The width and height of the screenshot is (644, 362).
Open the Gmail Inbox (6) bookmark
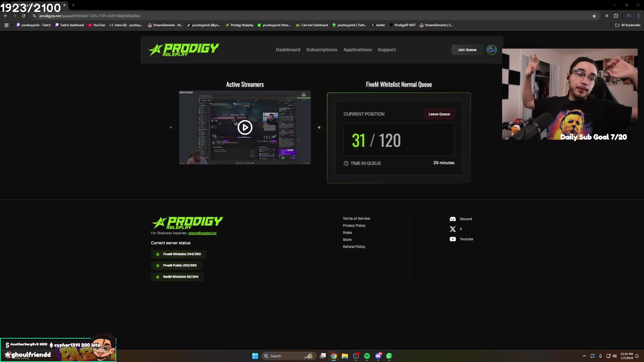coord(126,25)
